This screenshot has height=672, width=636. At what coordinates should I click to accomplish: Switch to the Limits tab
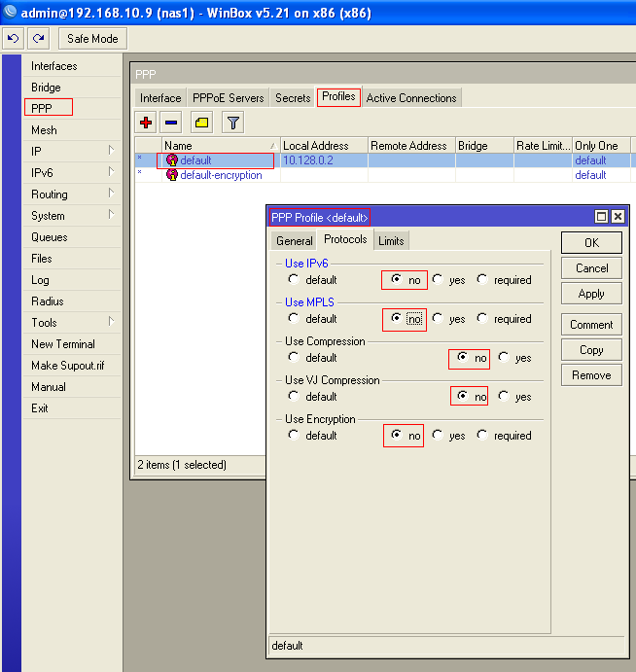[x=391, y=240]
